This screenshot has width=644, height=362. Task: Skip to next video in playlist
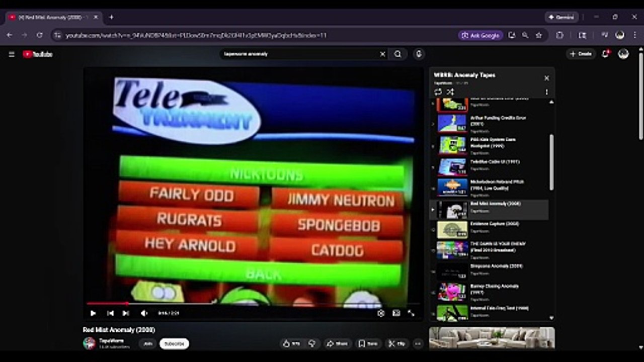pos(126,313)
